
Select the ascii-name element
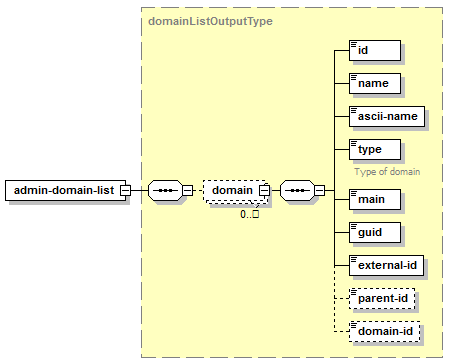click(387, 117)
